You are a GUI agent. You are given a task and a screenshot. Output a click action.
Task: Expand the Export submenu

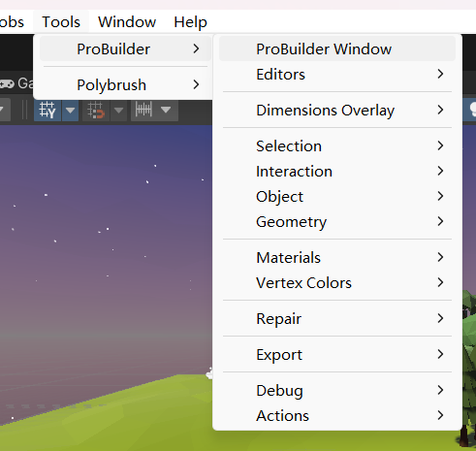pos(337,355)
